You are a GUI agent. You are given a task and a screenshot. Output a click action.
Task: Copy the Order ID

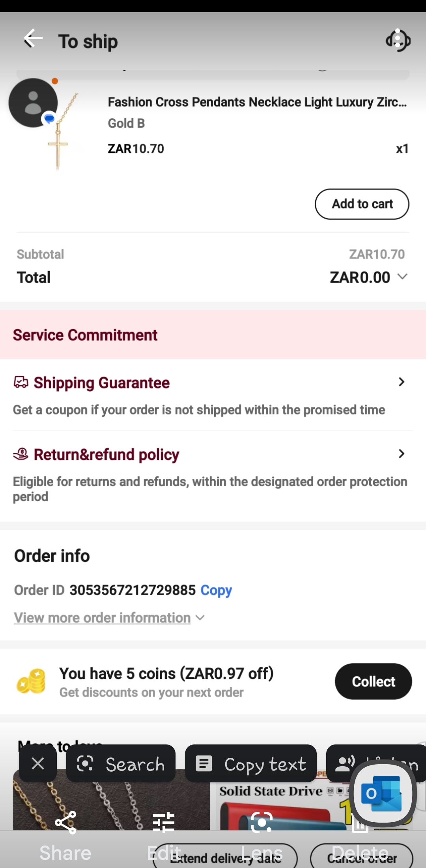point(216,590)
